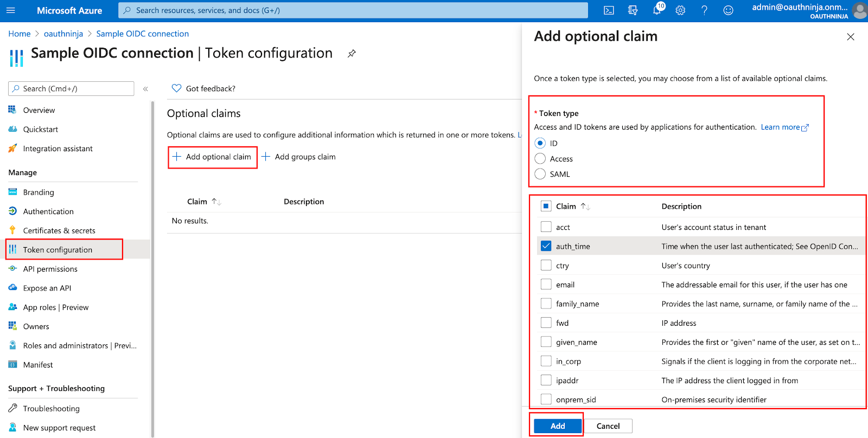Check the in_corp claim checkbox
Viewport: 868px width, 438px height.
coord(546,361)
